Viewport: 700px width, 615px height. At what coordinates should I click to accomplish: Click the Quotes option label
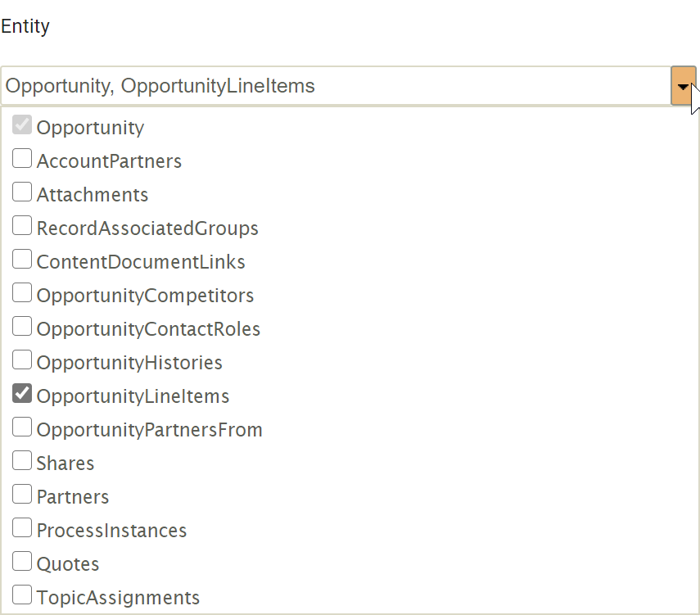tap(68, 564)
